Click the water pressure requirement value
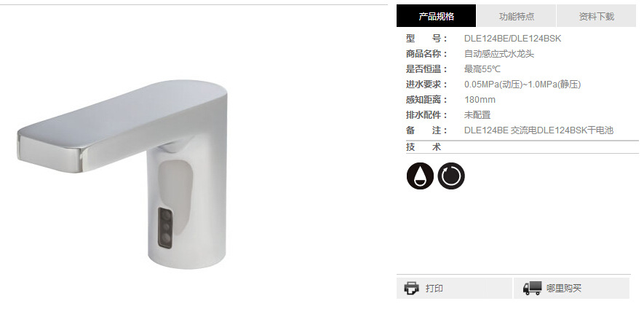644x333 pixels. pyautogui.click(x=522, y=85)
